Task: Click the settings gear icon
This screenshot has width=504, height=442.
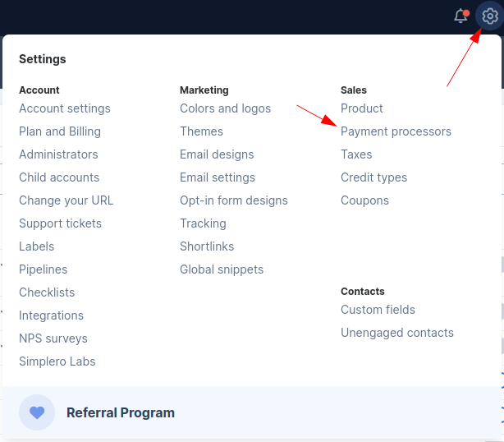Action: [x=489, y=16]
